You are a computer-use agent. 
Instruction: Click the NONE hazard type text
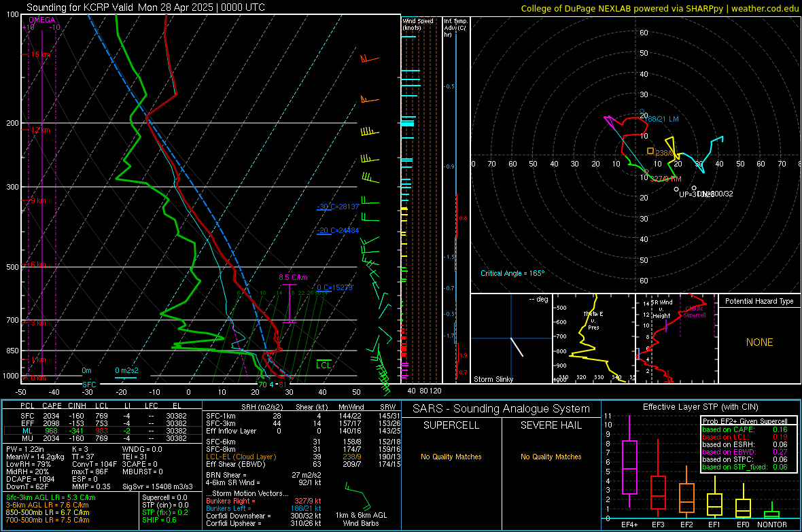tap(760, 342)
